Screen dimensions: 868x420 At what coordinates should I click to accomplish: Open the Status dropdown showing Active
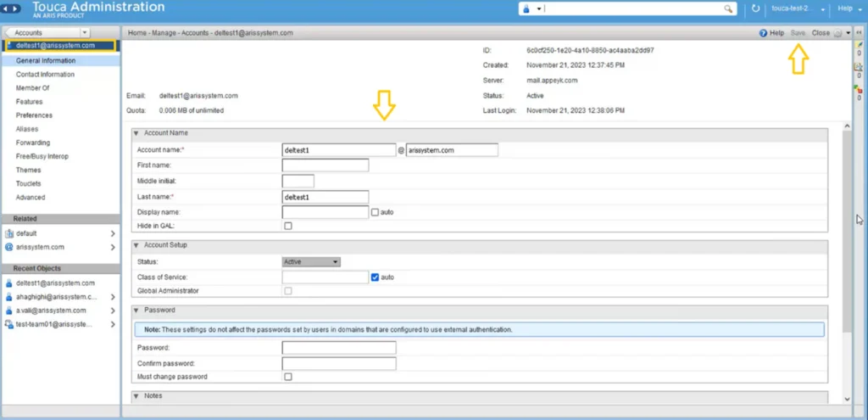click(311, 262)
